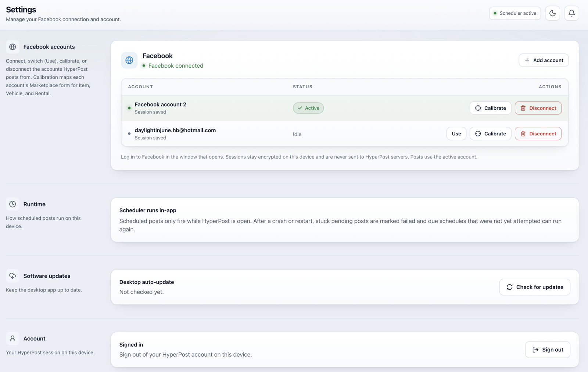Click the Facebook accounts section heading

(49, 47)
